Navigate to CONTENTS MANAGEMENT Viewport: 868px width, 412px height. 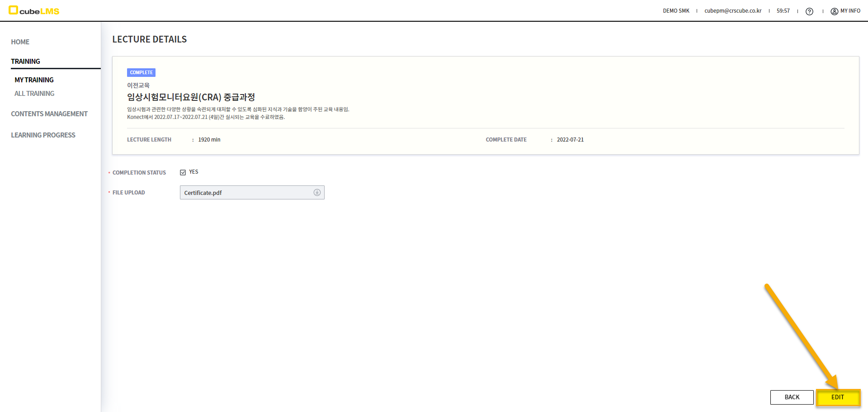(49, 114)
